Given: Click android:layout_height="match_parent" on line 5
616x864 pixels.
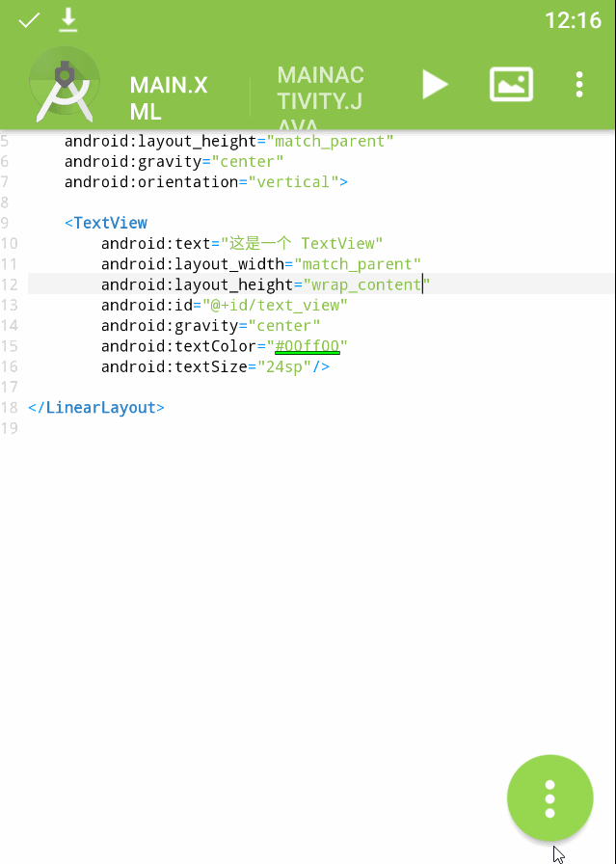Looking at the screenshot, I should (229, 141).
